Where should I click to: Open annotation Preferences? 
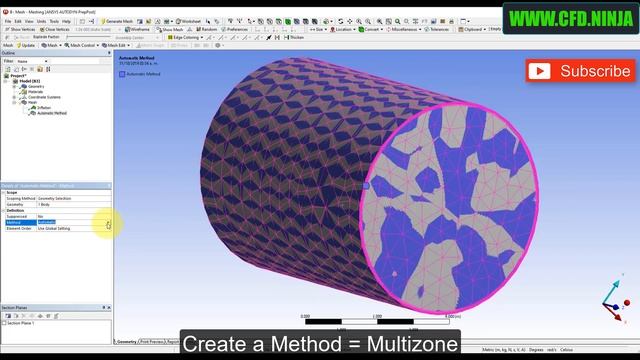(x=235, y=29)
